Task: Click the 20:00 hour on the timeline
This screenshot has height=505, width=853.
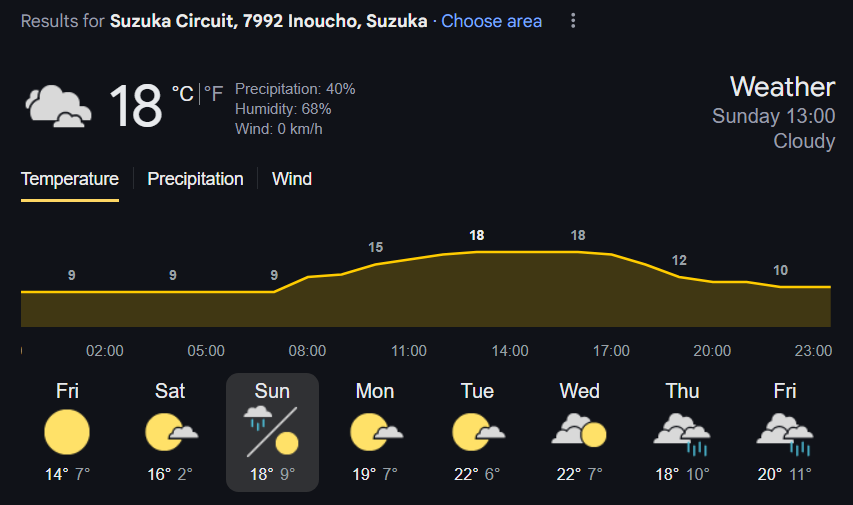Action: pyautogui.click(x=712, y=351)
